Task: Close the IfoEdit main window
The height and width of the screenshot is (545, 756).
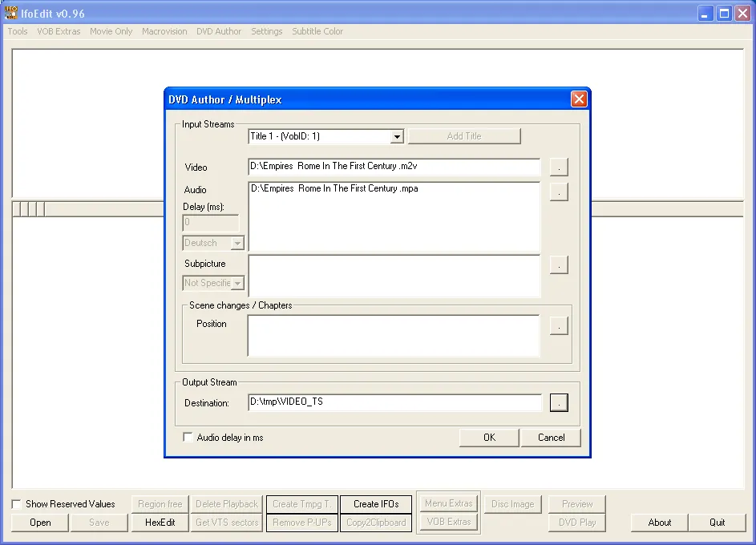Action: click(743, 14)
